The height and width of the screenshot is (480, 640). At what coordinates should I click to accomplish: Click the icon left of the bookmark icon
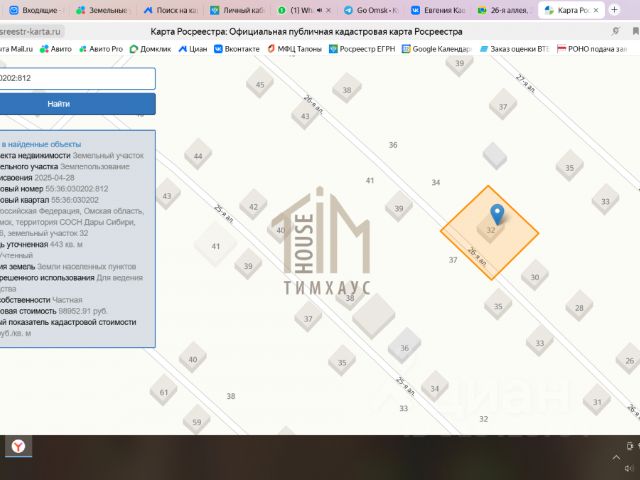pos(616,31)
